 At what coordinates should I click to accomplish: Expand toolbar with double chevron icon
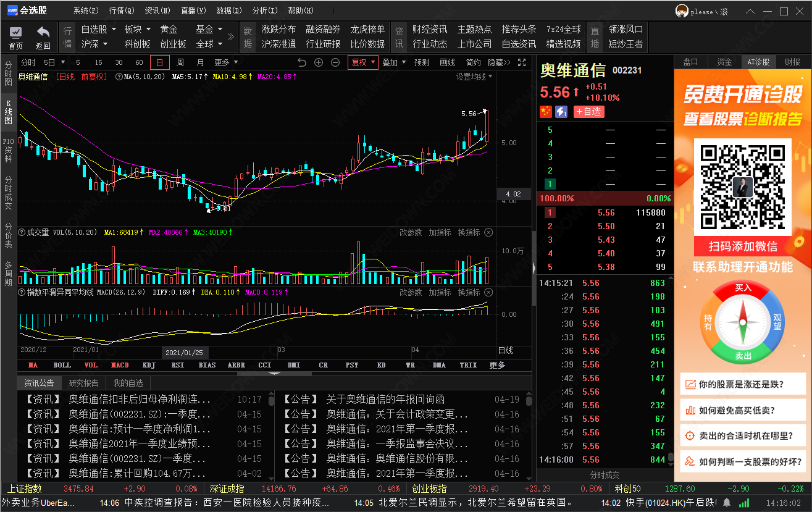pyautogui.click(x=232, y=36)
